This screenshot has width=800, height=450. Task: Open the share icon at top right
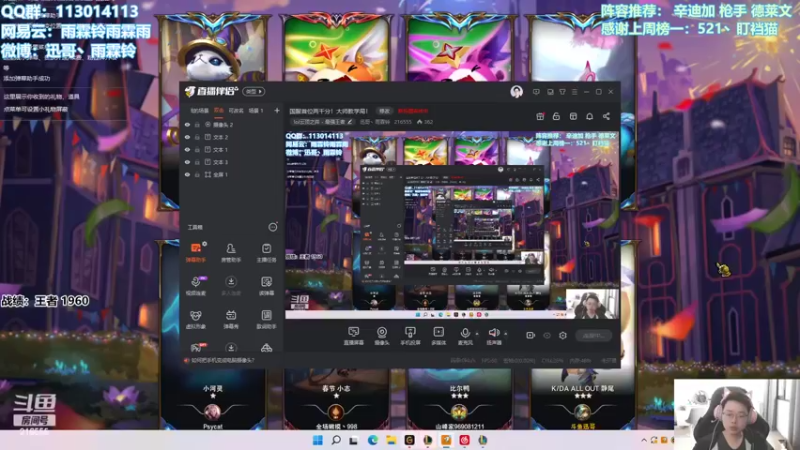tap(606, 116)
